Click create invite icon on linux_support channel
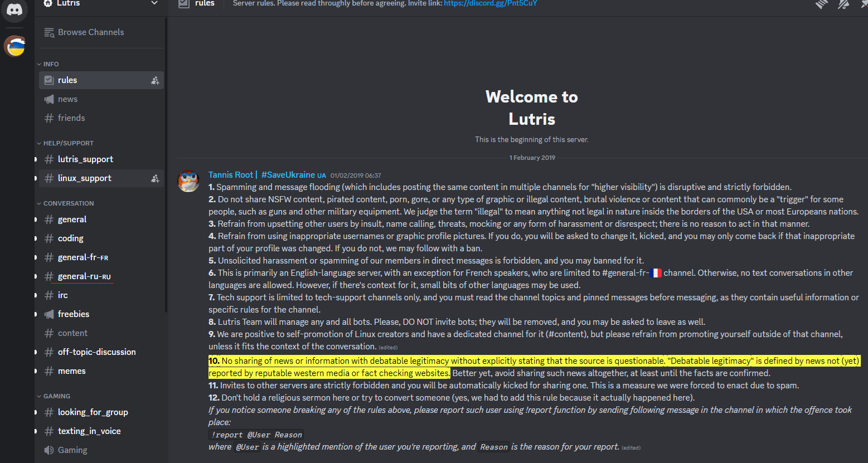 tap(155, 178)
